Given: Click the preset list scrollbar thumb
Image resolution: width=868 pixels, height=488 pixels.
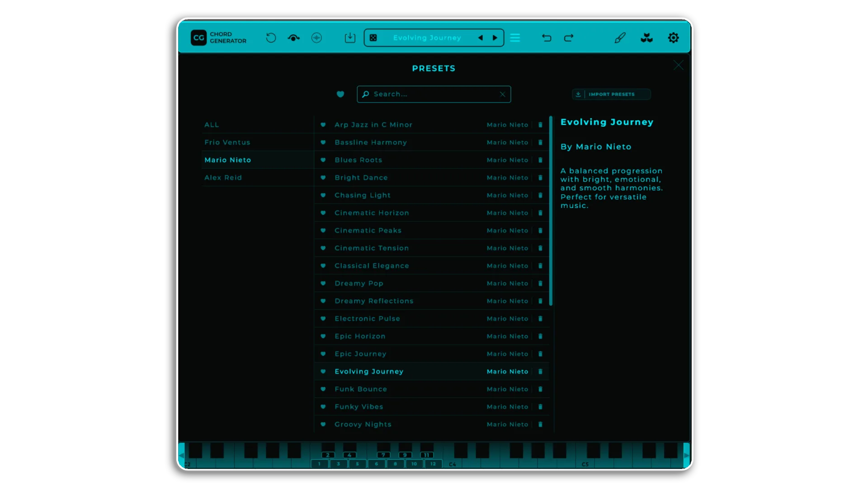Looking at the screenshot, I should point(551,211).
